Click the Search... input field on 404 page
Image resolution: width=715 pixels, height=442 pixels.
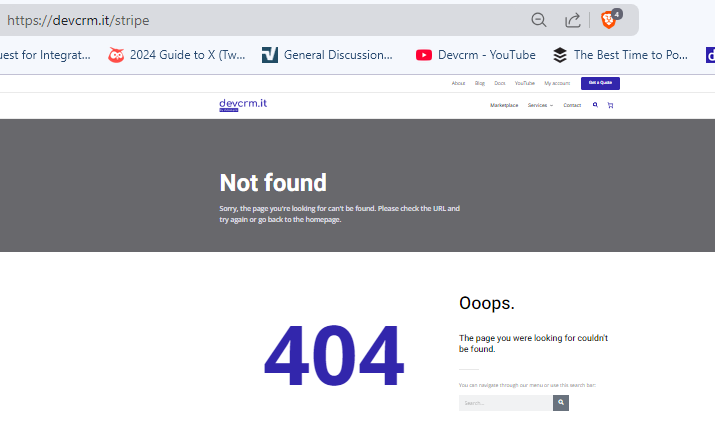506,403
